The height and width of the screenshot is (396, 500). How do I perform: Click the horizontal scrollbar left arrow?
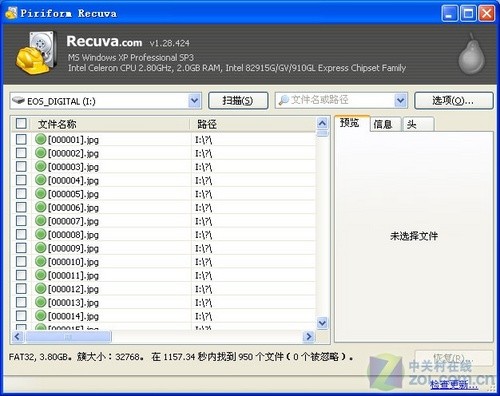[x=17, y=336]
